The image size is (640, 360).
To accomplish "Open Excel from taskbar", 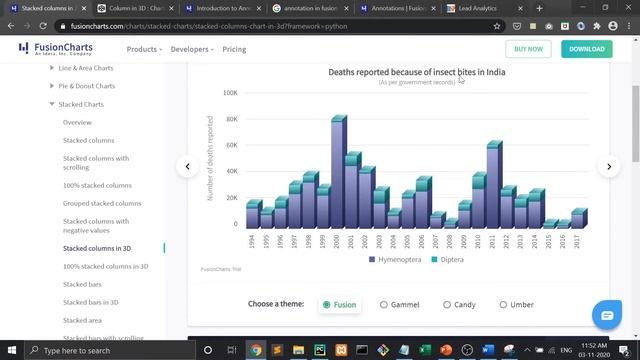I will pos(425,350).
